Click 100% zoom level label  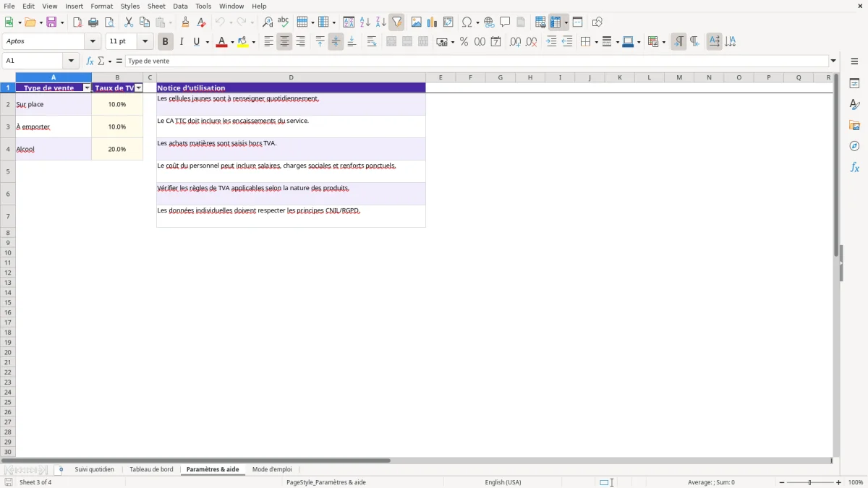pyautogui.click(x=856, y=482)
